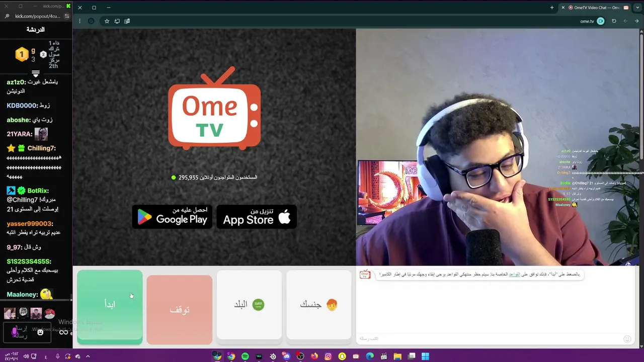This screenshot has height=362, width=644.
Task: Open the site info icon beside ome.tv
Action: point(600,21)
